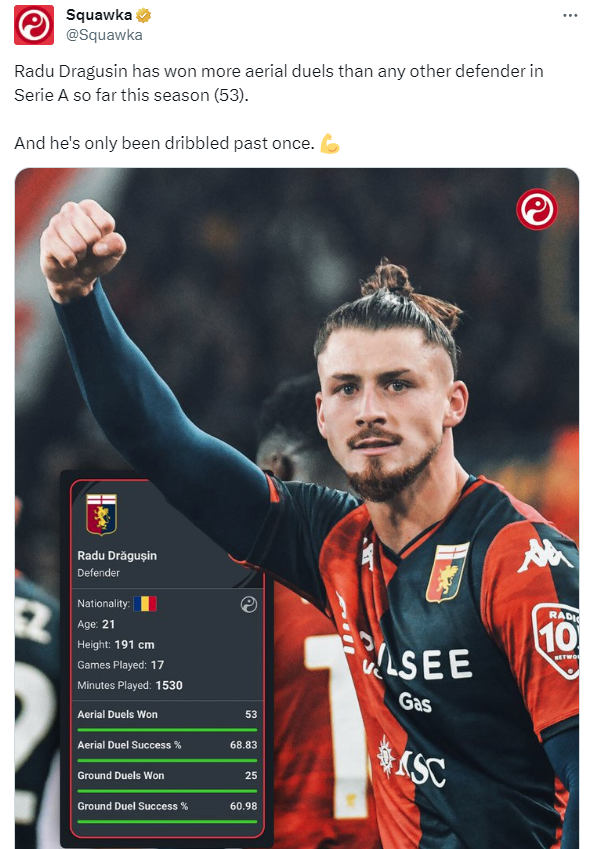This screenshot has height=849, width=591.
Task: Click the Ground Duels Won row
Action: tap(167, 775)
